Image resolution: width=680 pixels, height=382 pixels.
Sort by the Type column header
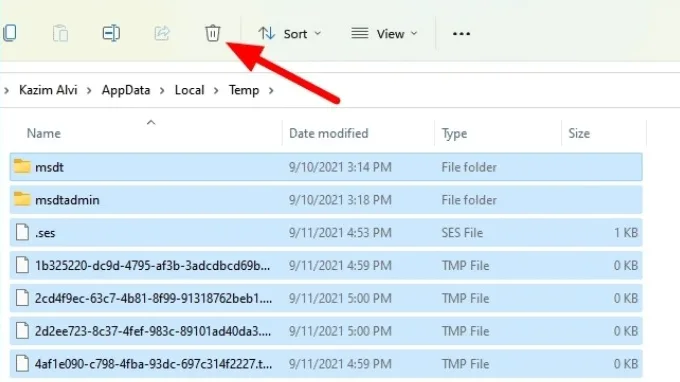pos(454,134)
